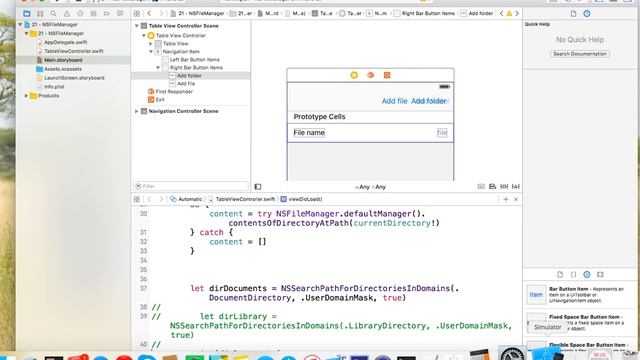Click the Exit icon in scene dock on canvas
This screenshot has height=360, width=640.
click(387, 75)
